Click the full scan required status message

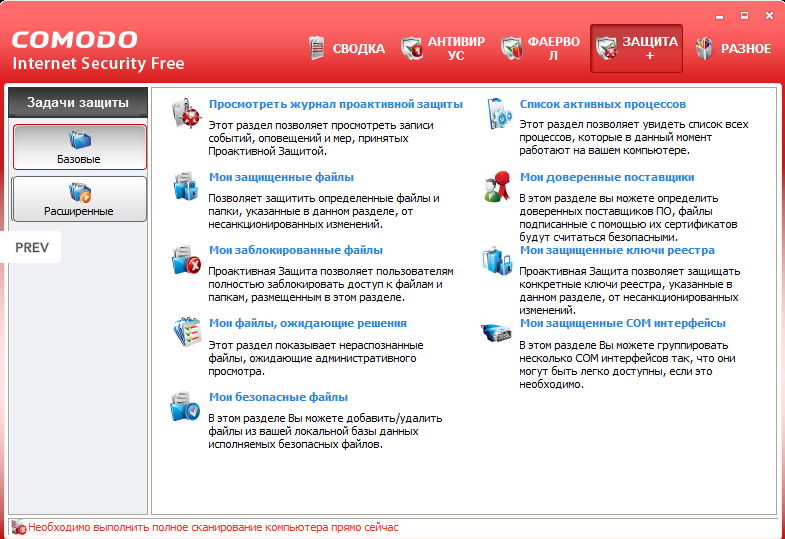pyautogui.click(x=213, y=527)
